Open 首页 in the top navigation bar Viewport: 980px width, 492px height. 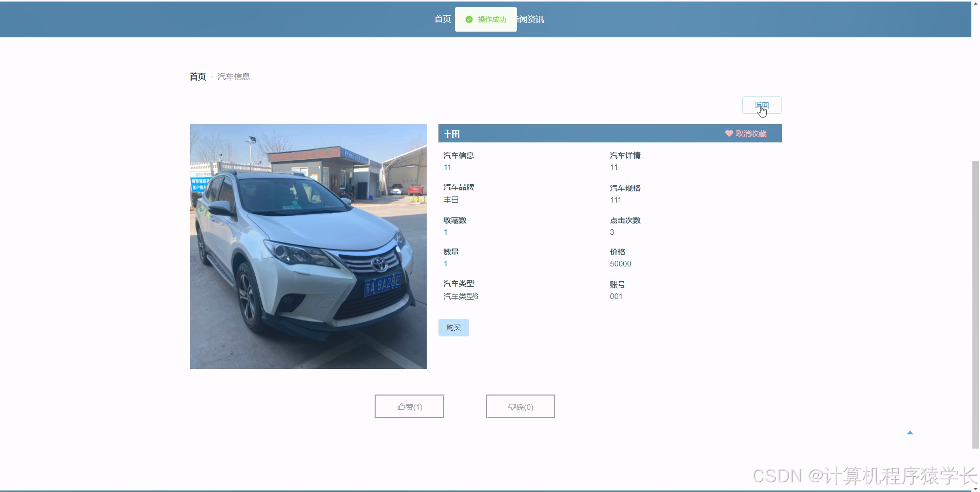(x=443, y=19)
